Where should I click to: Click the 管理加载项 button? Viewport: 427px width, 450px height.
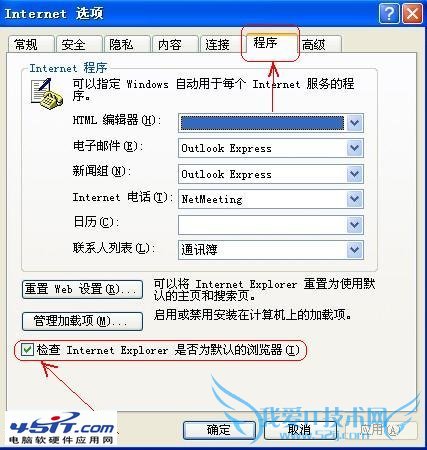[x=83, y=321]
